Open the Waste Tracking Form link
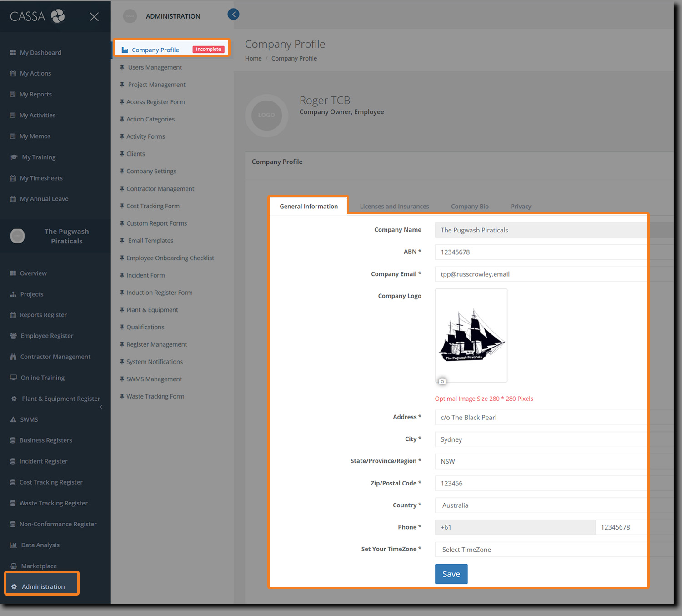682x616 pixels. (x=155, y=396)
